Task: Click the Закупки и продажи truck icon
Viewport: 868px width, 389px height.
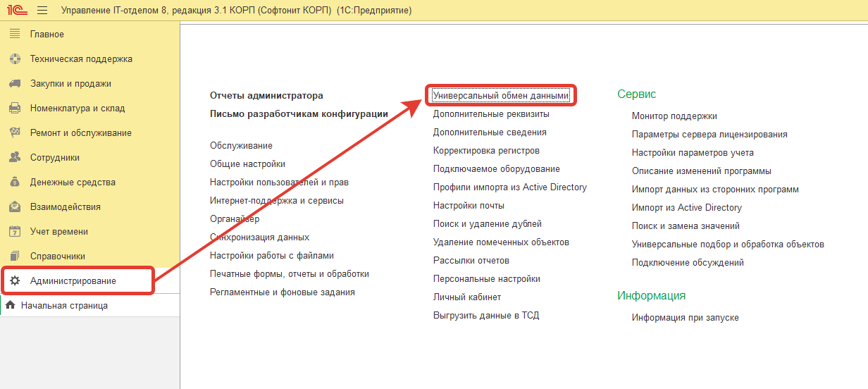Action: [15, 84]
